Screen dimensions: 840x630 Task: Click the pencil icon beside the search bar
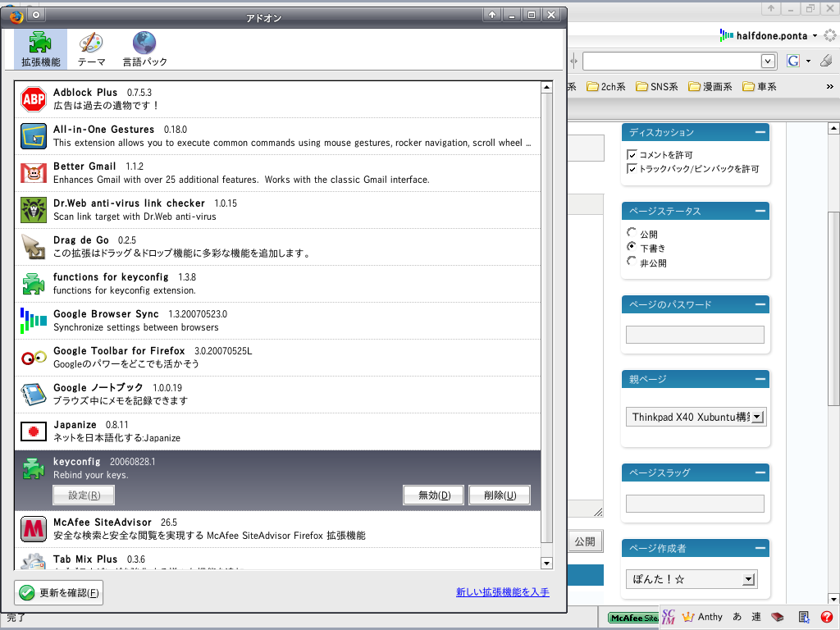pyautogui.click(x=827, y=61)
